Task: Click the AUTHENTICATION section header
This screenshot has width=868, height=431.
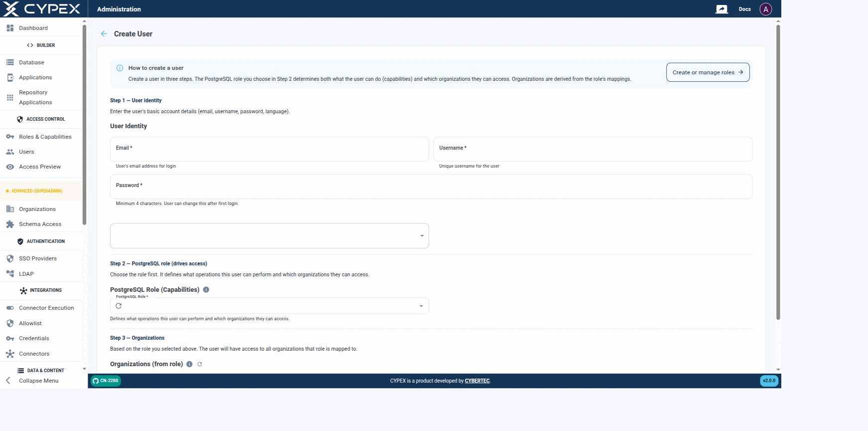Action: tap(41, 241)
